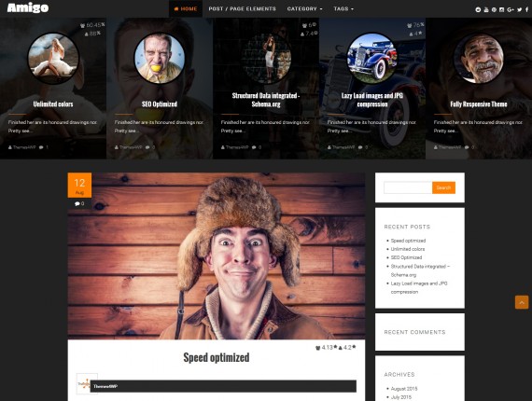
Task: Go to the Home menu item
Action: tap(186, 8)
